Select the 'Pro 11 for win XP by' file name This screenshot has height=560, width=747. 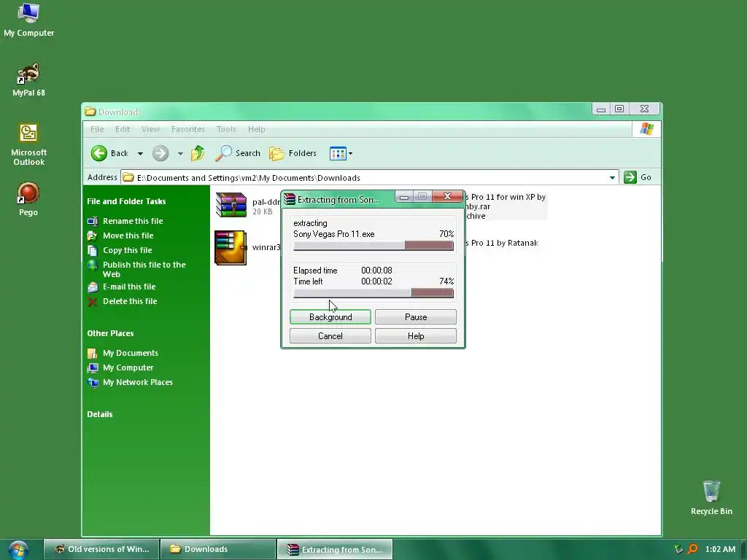(x=508, y=197)
